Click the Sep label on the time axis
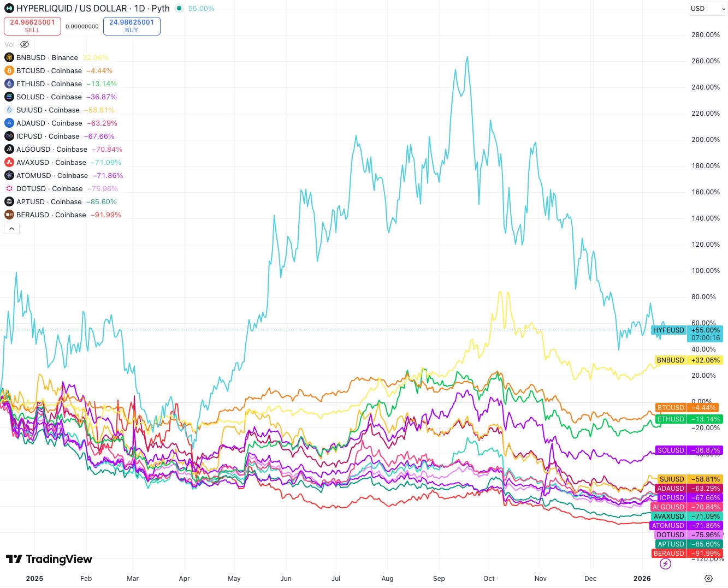This screenshot has height=588, width=728. [x=439, y=579]
